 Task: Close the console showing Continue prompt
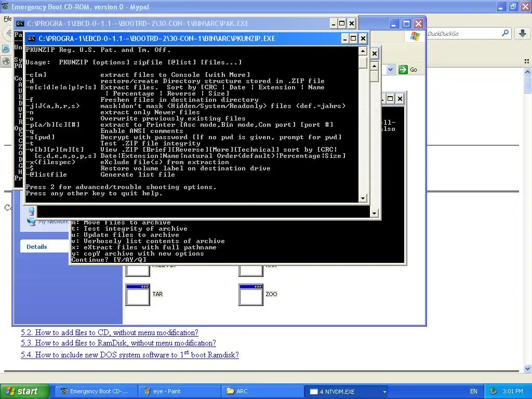point(400,99)
